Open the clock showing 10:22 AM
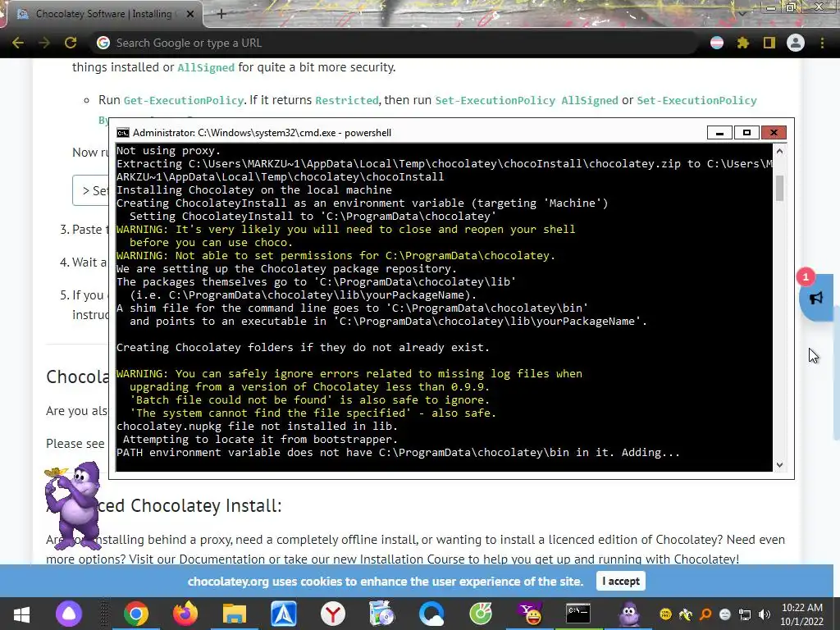 click(802, 614)
